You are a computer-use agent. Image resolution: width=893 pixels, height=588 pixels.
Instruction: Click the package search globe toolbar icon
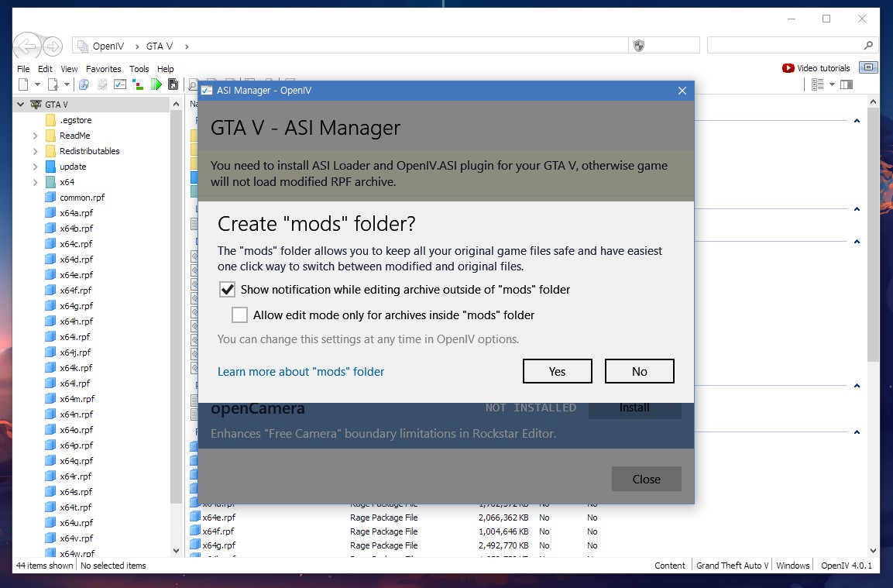[84, 85]
